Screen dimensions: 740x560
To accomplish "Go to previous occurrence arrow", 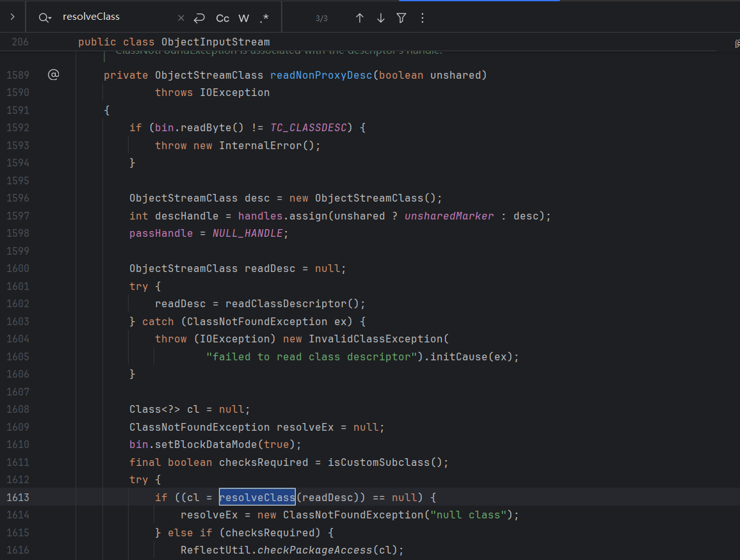I will [360, 18].
